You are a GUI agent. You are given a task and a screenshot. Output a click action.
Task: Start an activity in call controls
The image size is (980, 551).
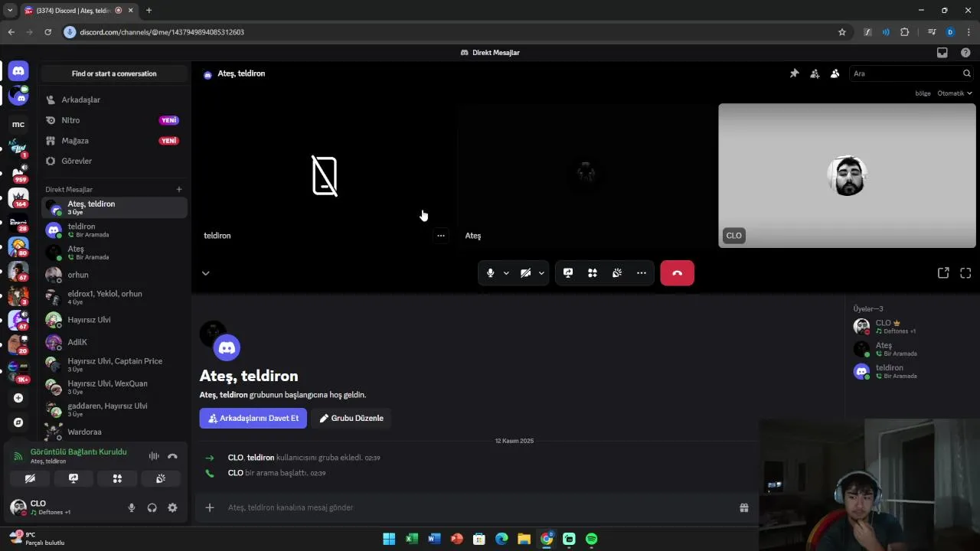tap(593, 273)
